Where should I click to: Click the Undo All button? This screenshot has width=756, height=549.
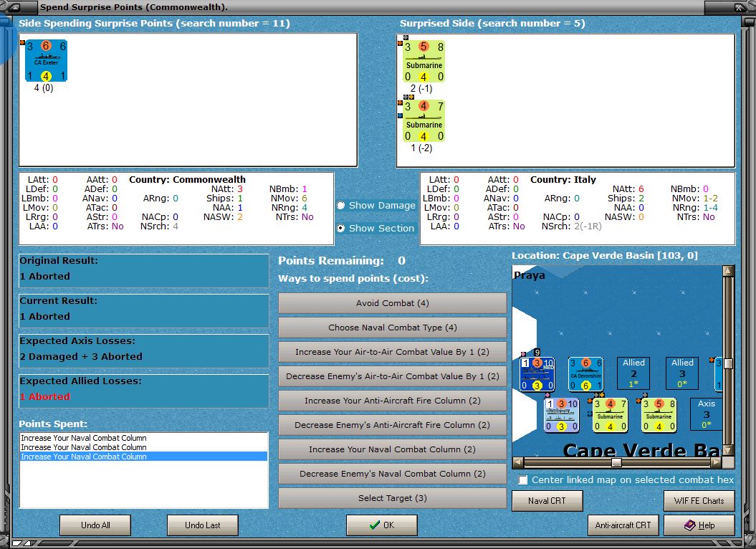point(95,525)
